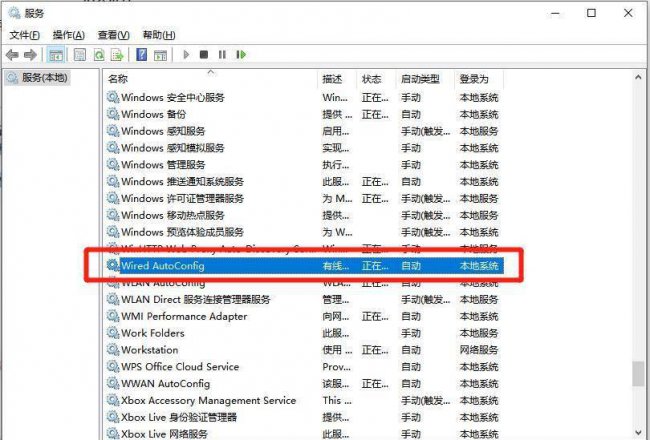Click the gear icon of Windows 感知服务
The width and height of the screenshot is (650, 440).
coord(113,131)
